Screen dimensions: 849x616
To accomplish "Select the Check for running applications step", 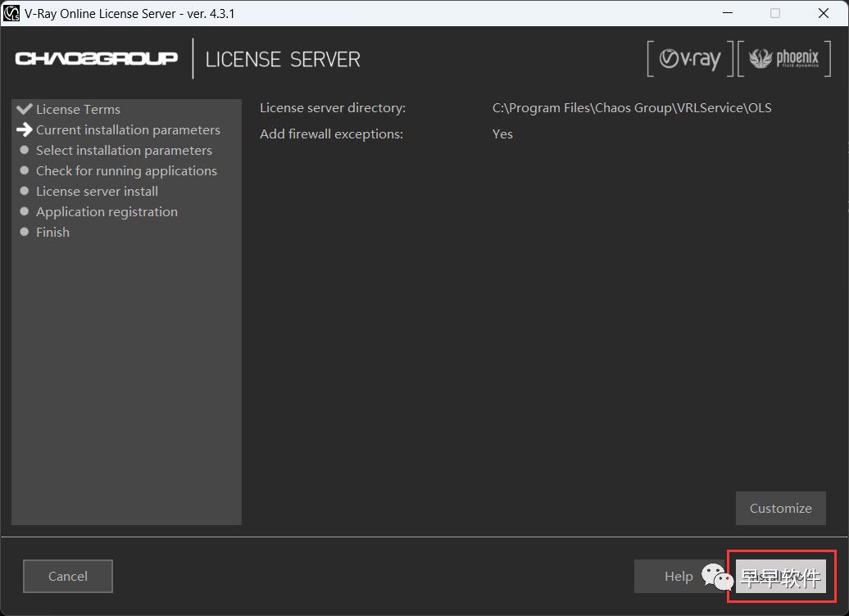I will click(126, 170).
